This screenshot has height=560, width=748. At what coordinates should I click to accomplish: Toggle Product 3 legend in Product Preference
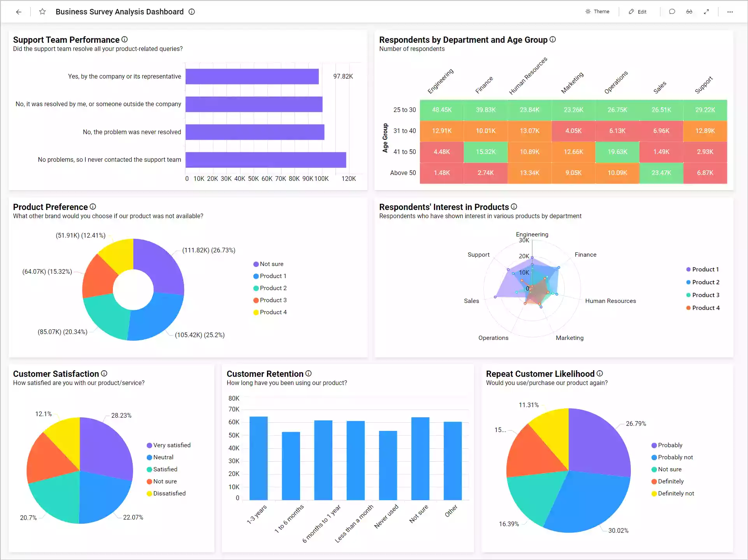[273, 300]
